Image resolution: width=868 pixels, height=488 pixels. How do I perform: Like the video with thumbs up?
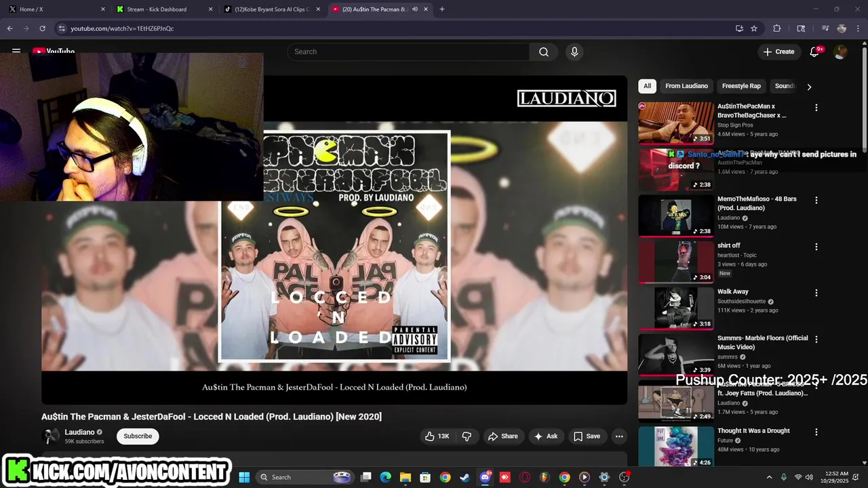(x=437, y=436)
